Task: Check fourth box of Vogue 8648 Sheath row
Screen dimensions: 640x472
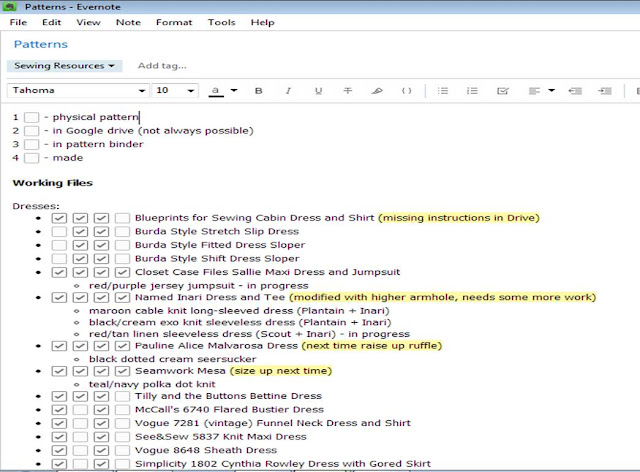Action: [x=122, y=450]
